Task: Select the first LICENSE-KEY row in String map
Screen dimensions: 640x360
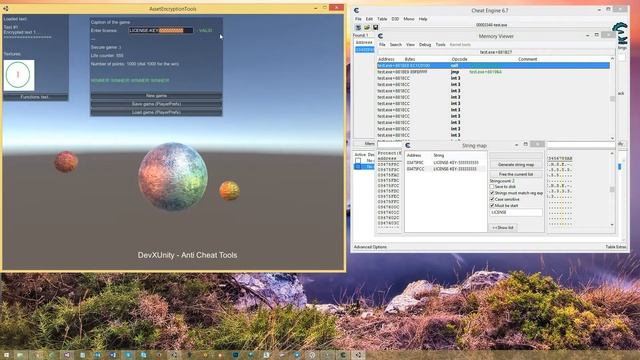Action: click(x=446, y=162)
